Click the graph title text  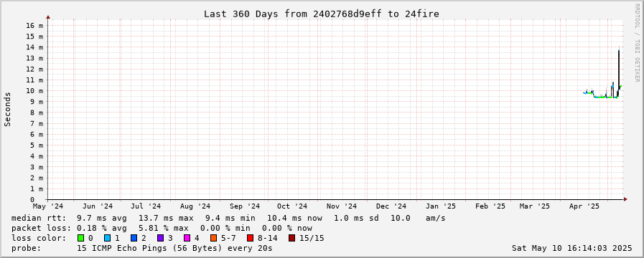322,14
